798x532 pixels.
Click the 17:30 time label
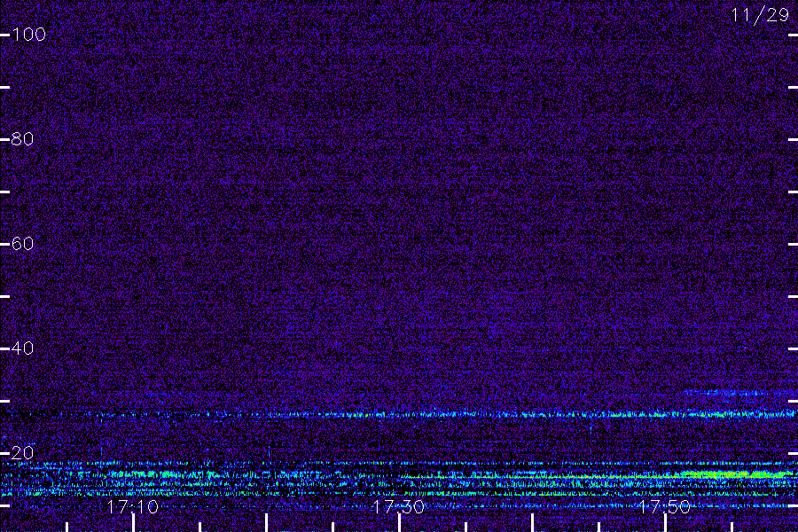[398, 507]
